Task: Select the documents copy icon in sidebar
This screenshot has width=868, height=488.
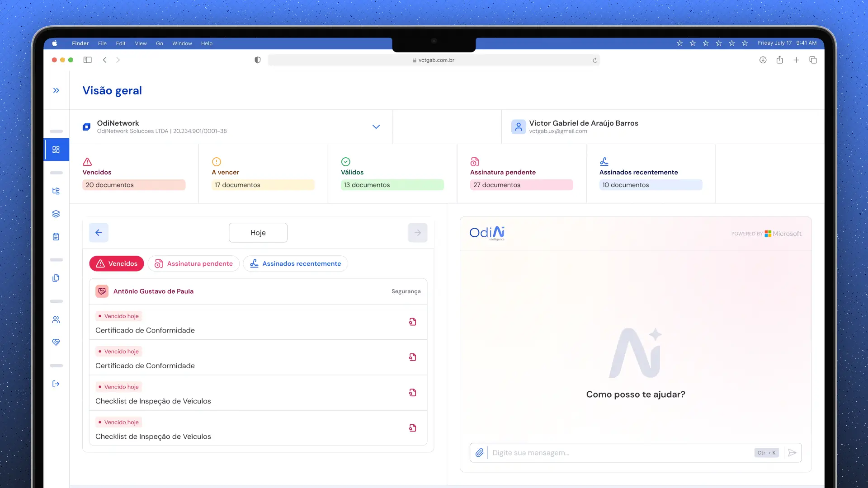Action: click(56, 278)
